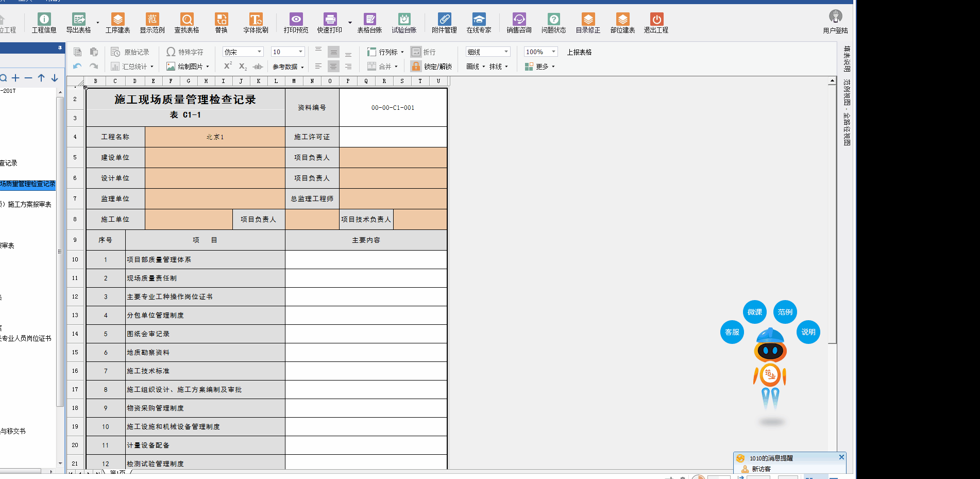Toggle 折行 text wrap
This screenshot has height=479, width=980.
pyautogui.click(x=423, y=52)
